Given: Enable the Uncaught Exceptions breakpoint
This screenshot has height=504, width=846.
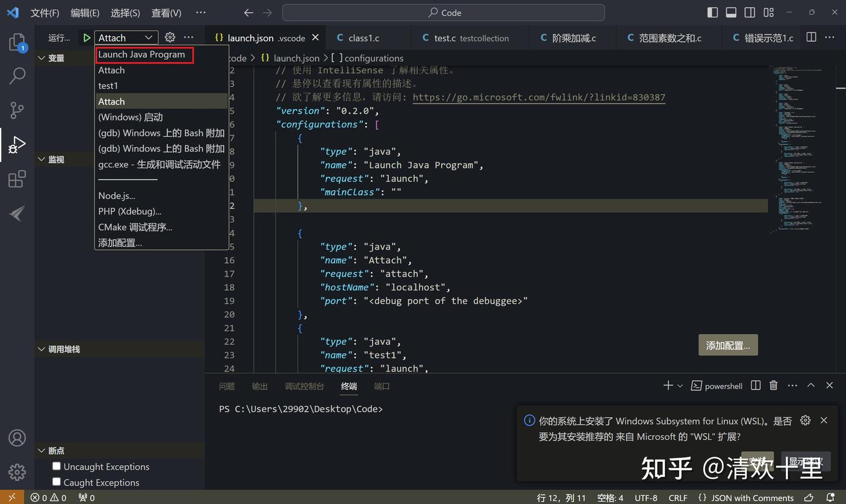Looking at the screenshot, I should [56, 466].
